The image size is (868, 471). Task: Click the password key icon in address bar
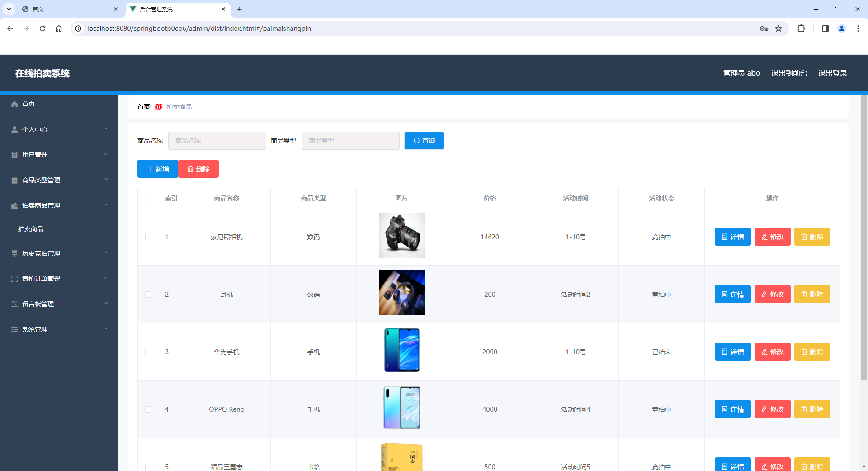pyautogui.click(x=764, y=29)
